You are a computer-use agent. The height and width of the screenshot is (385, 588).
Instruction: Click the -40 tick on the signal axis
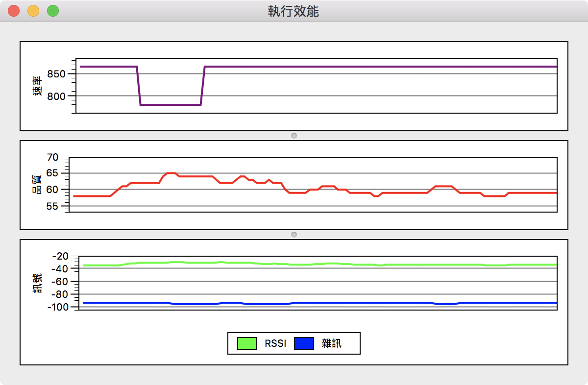coord(60,268)
